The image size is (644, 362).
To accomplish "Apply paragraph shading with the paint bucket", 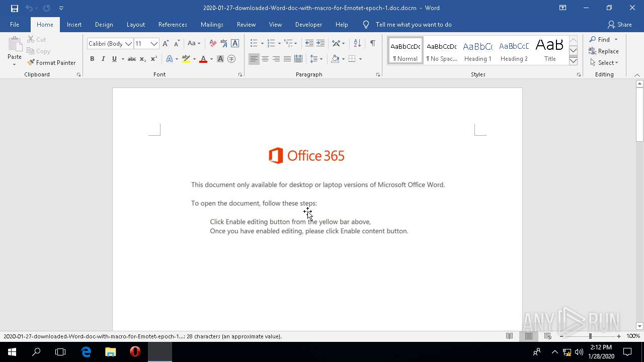I will tap(335, 59).
